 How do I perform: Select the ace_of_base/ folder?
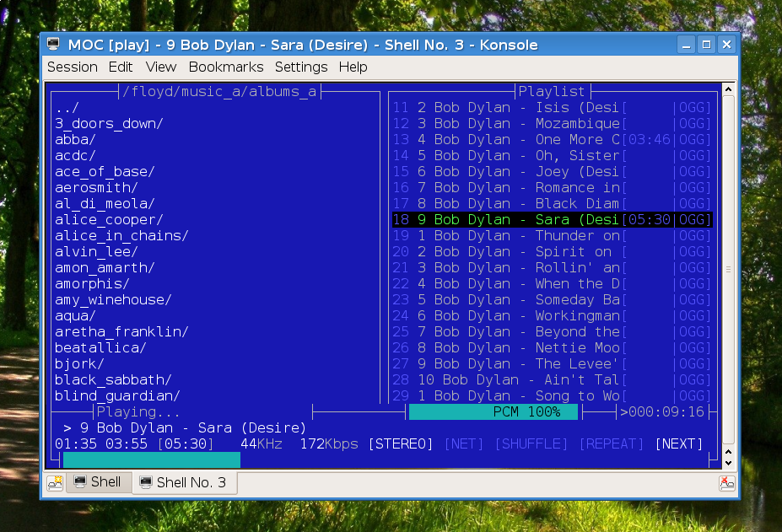pos(105,171)
